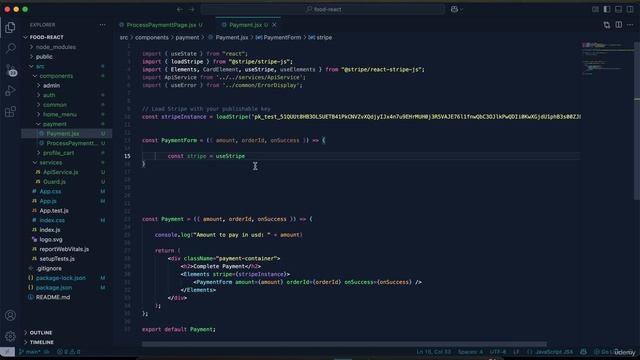Image resolution: width=640 pixels, height=360 pixels.
Task: Open the Run and Debug view
Action: tap(10, 91)
